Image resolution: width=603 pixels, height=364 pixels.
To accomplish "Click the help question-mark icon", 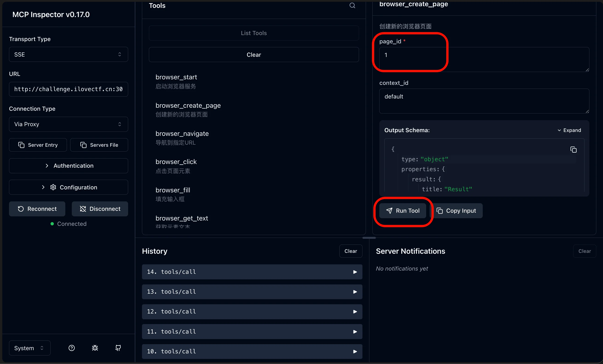I will (x=72, y=348).
